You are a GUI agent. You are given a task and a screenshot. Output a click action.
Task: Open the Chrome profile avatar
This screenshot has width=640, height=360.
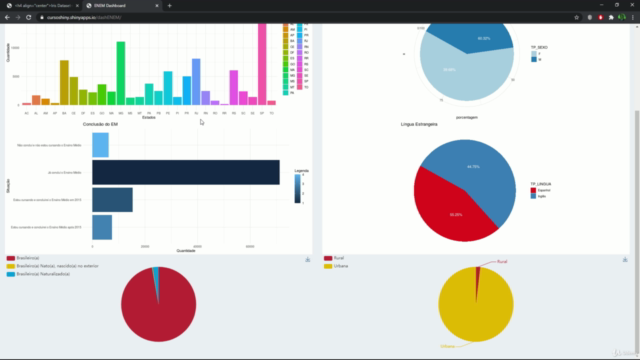(622, 18)
